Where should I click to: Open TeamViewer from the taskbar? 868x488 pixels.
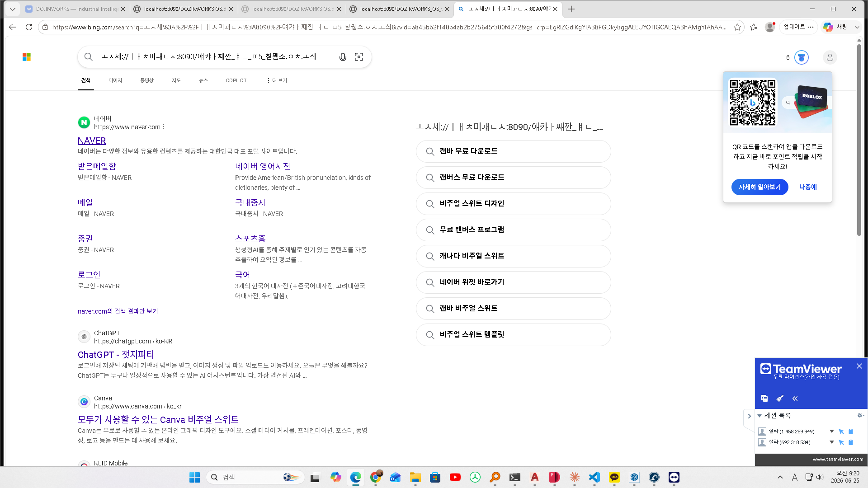point(674,477)
